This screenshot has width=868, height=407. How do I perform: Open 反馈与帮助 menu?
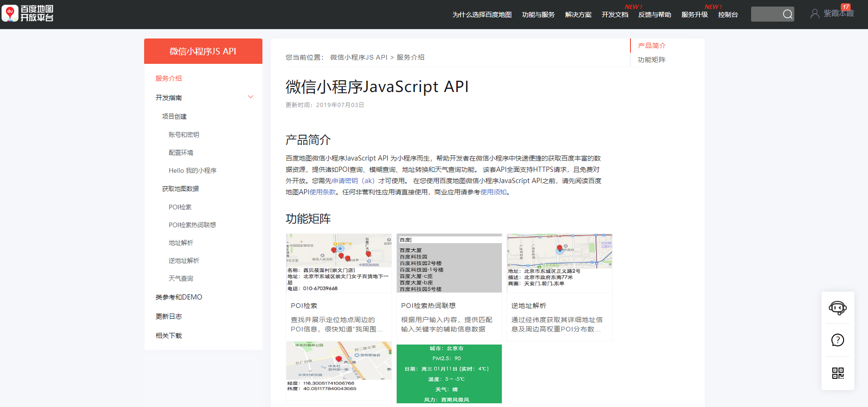click(654, 15)
